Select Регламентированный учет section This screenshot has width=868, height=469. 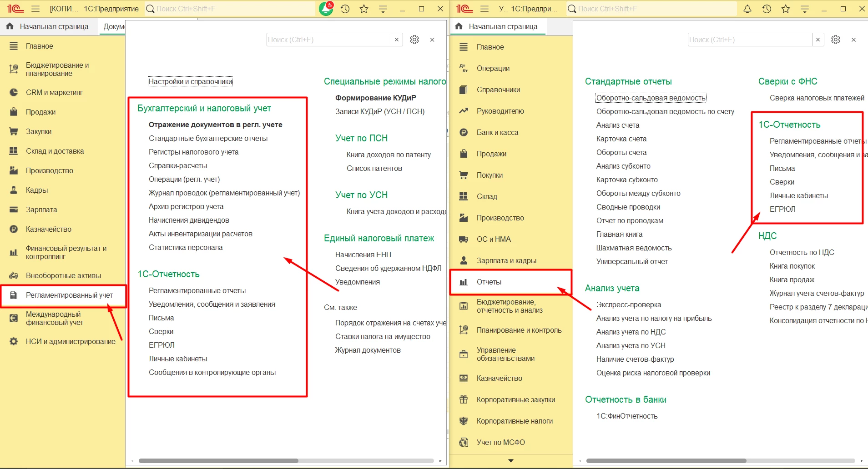click(x=62, y=295)
